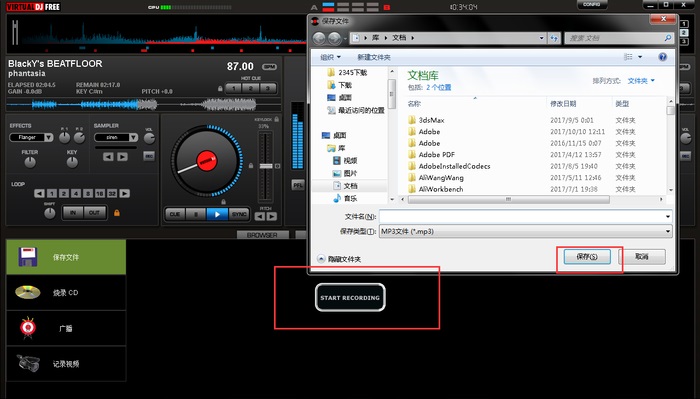Click the 取消 button
Viewport: 700px width, 399px height.
pos(642,257)
